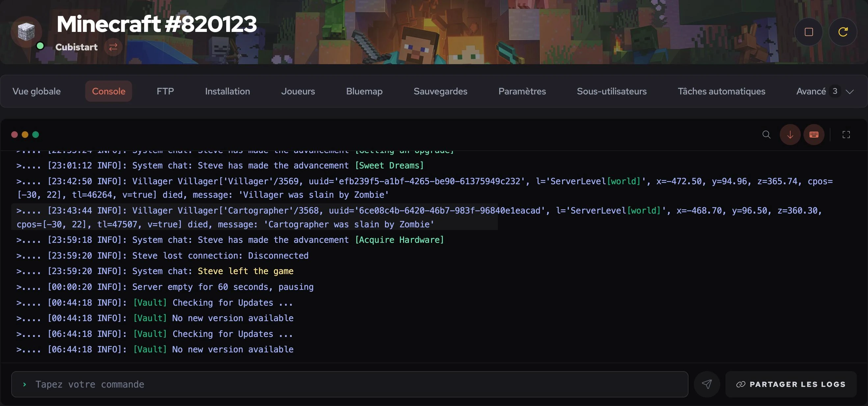Go to the Joueurs tab
Screen dimensions: 868x406
pos(298,91)
